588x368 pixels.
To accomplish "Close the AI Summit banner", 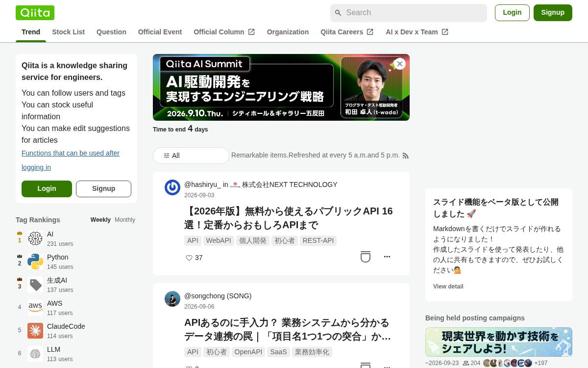I will (400, 64).
